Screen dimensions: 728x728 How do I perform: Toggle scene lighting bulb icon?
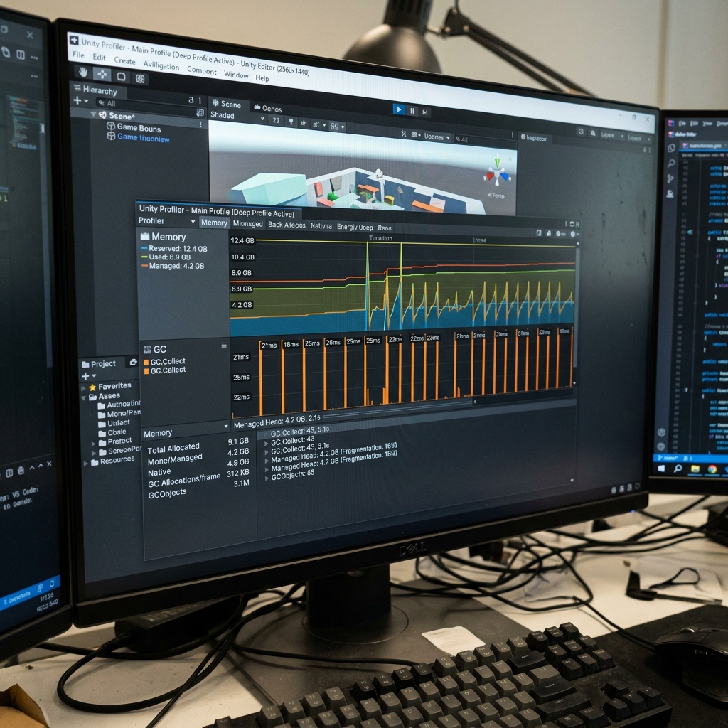click(291, 122)
